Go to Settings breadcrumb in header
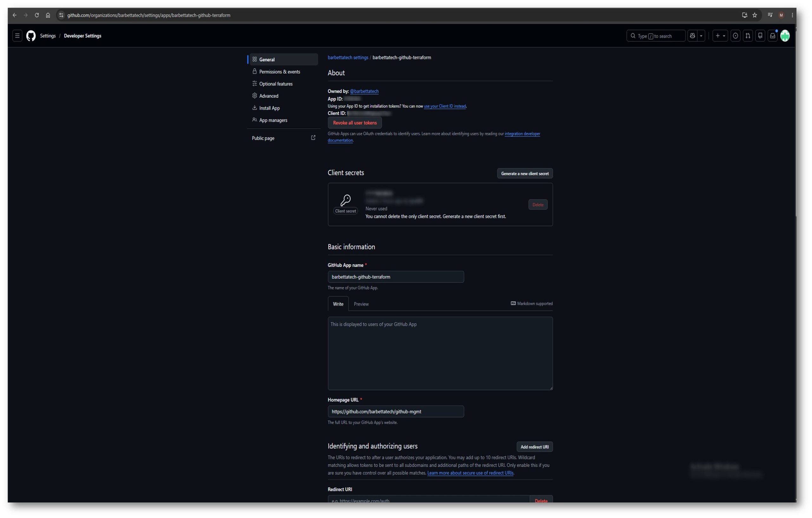Image resolution: width=812 pixels, height=518 pixels. [48, 36]
